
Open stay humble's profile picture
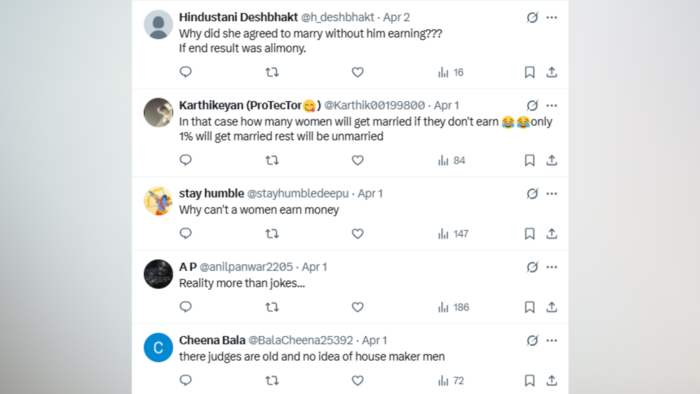[x=158, y=201]
